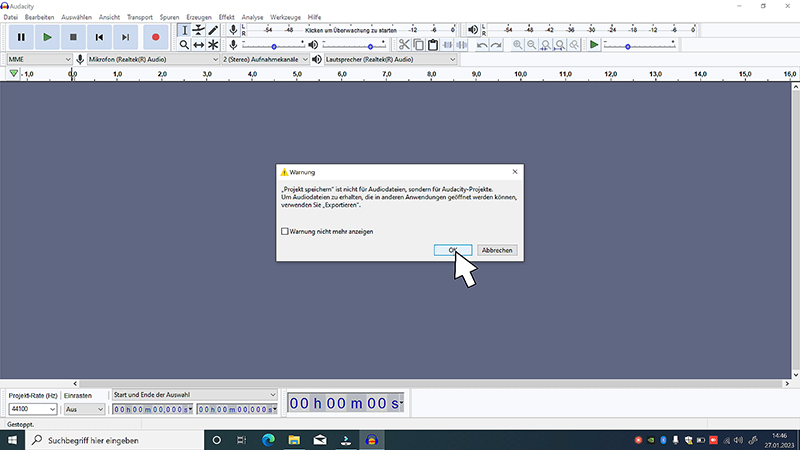This screenshot has width=800, height=450.
Task: Click the Copy icon
Action: coord(418,45)
